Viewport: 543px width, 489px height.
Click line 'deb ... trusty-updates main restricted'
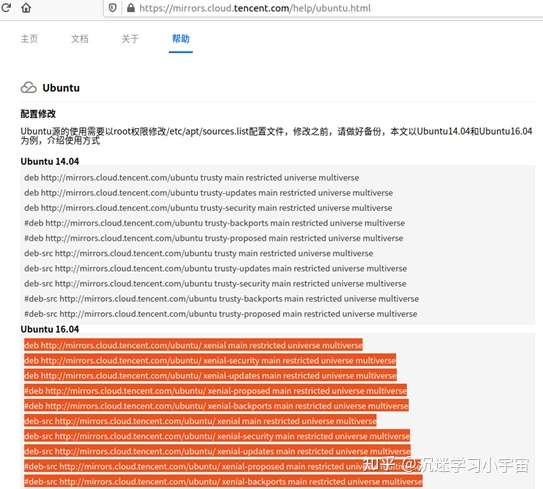[208, 193]
